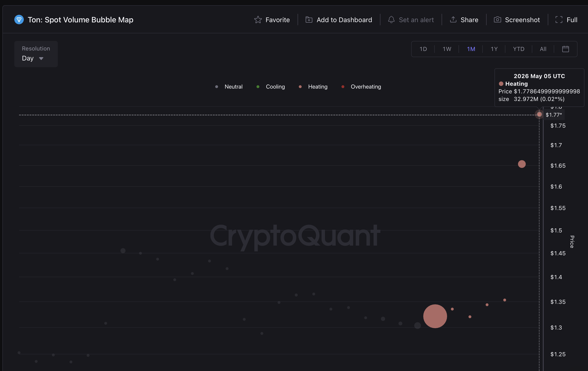Screen dimensions: 588x371
Task: Click the Full label
Action: [x=572, y=20]
